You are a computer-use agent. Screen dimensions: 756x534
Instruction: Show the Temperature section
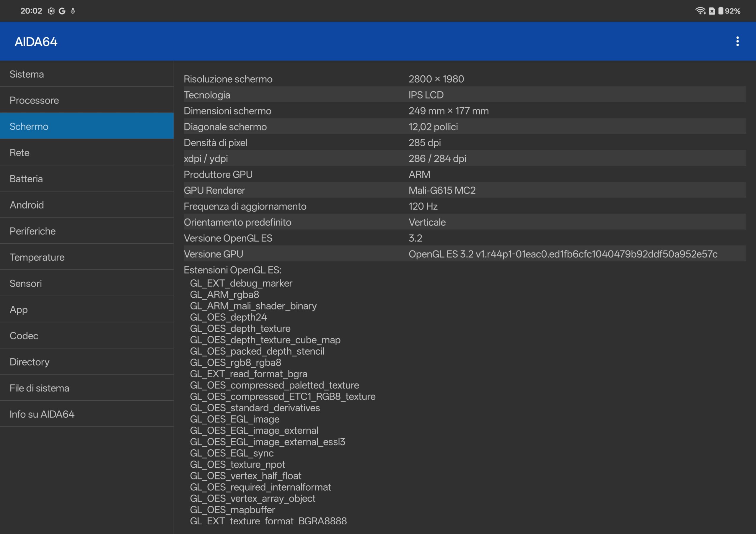click(87, 257)
